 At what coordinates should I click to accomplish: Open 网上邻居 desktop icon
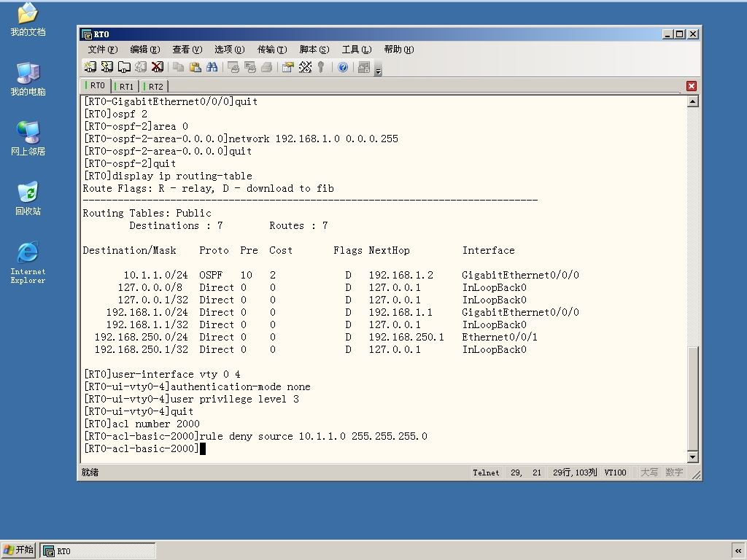click(x=28, y=139)
